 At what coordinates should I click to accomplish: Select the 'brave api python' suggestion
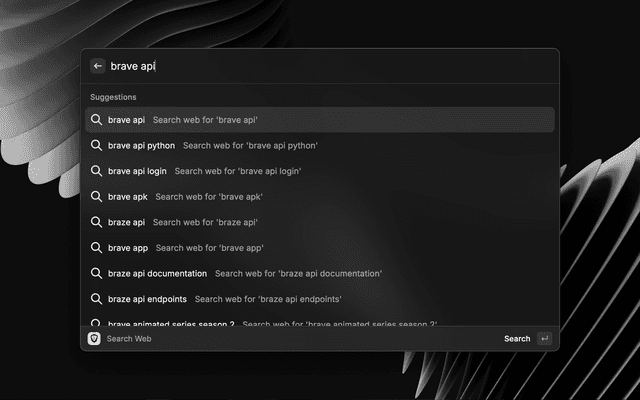pos(320,145)
